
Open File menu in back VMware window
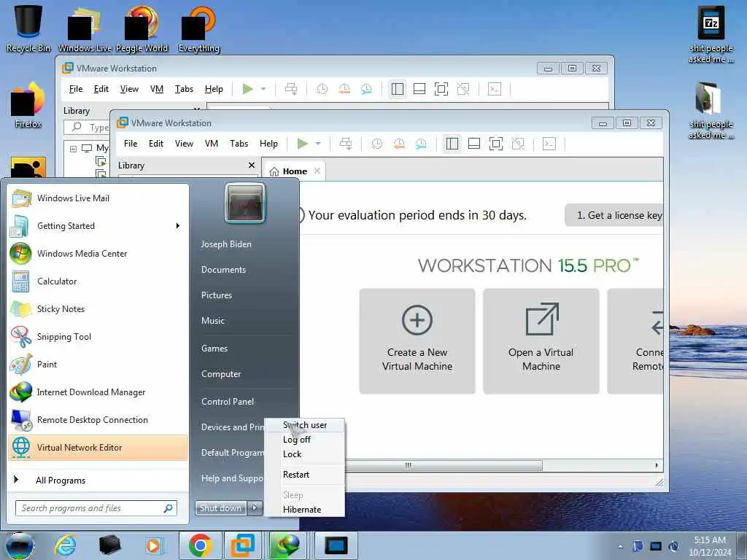coord(76,89)
